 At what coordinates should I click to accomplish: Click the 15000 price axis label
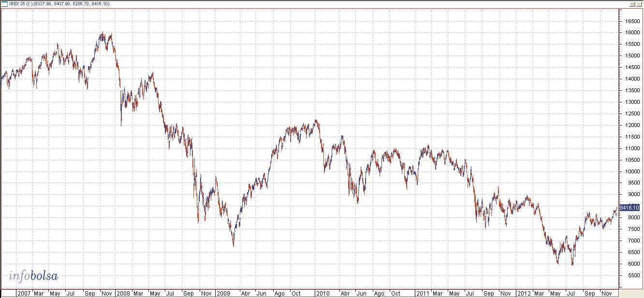coord(632,56)
